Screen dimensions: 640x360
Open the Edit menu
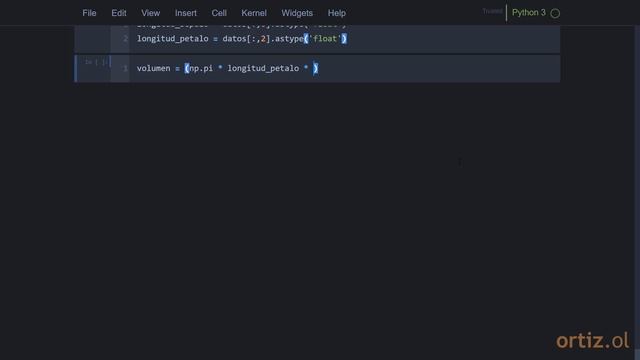(119, 13)
